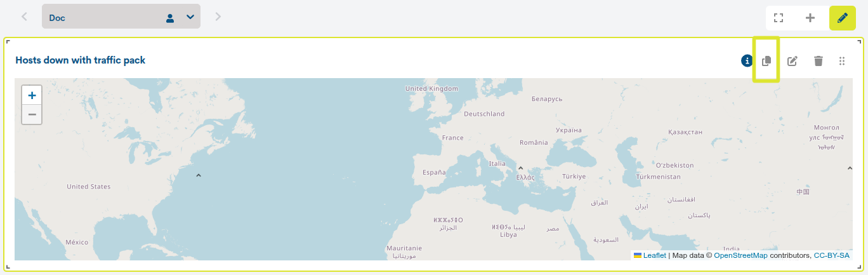The width and height of the screenshot is (868, 275).
Task: Open the Leaflet link
Action: click(654, 255)
